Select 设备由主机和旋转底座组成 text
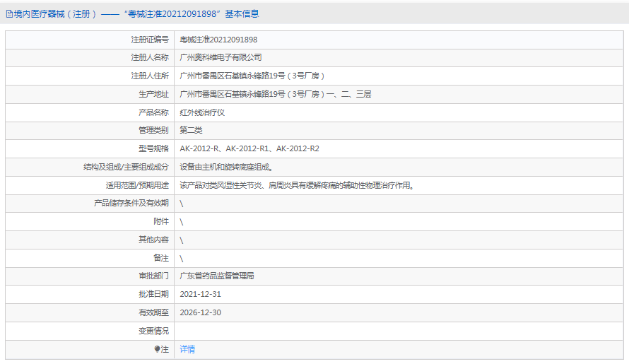Viewport: 629px width, 364px height. pos(227,167)
